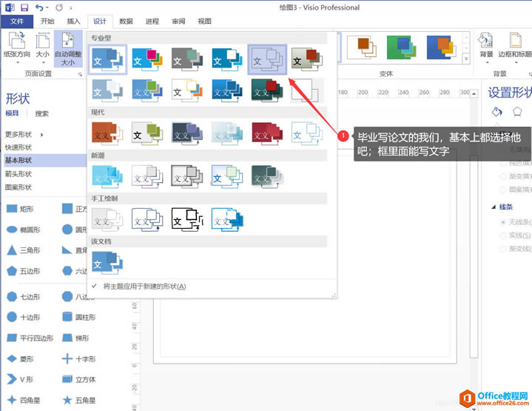Open the 搜索 search tab in shapes pane

(x=41, y=113)
